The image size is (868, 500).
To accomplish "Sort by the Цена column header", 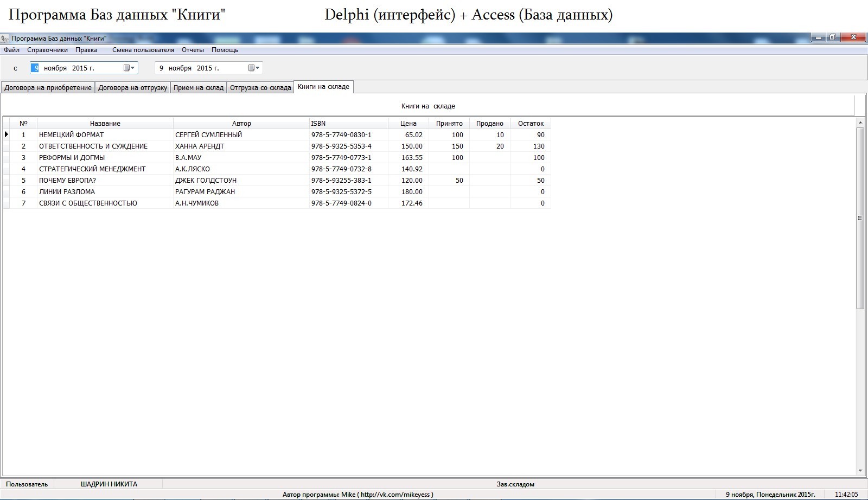I will coord(409,123).
